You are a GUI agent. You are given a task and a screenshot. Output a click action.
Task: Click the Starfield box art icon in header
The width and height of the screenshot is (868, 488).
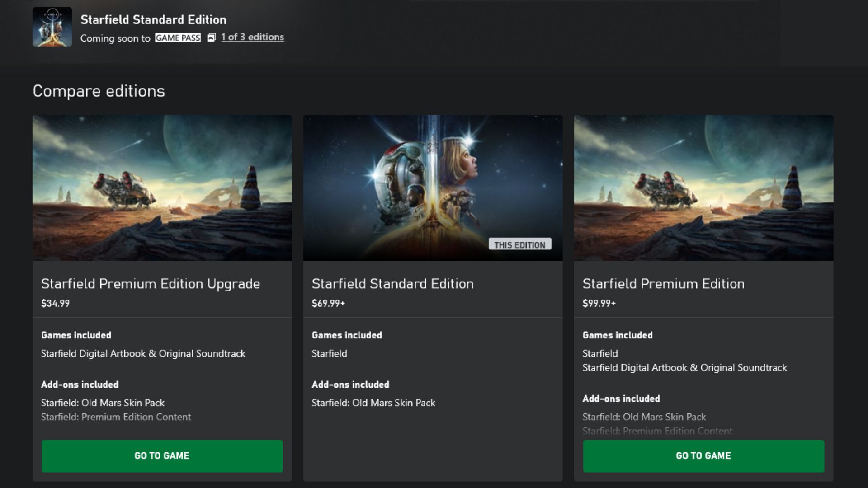[x=52, y=27]
